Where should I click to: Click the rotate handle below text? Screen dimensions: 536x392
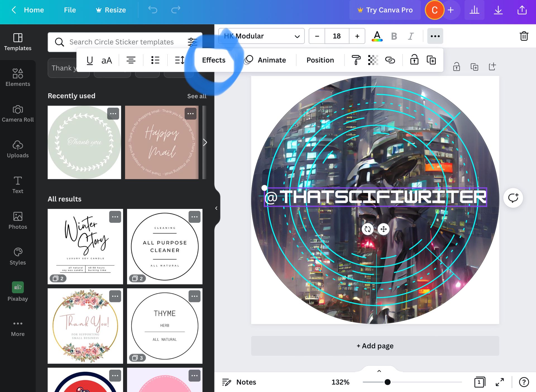click(368, 229)
